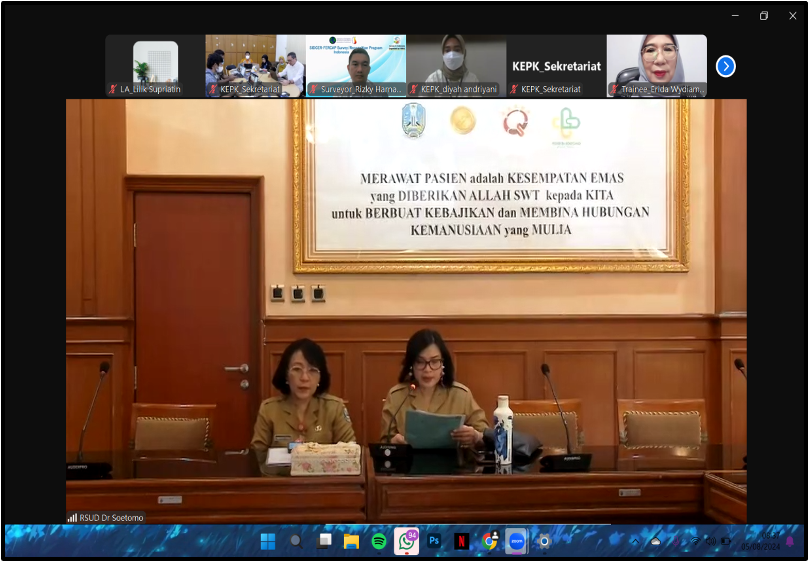The width and height of the screenshot is (808, 562).
Task: Show next participants with the blue arrow
Action: (x=726, y=66)
